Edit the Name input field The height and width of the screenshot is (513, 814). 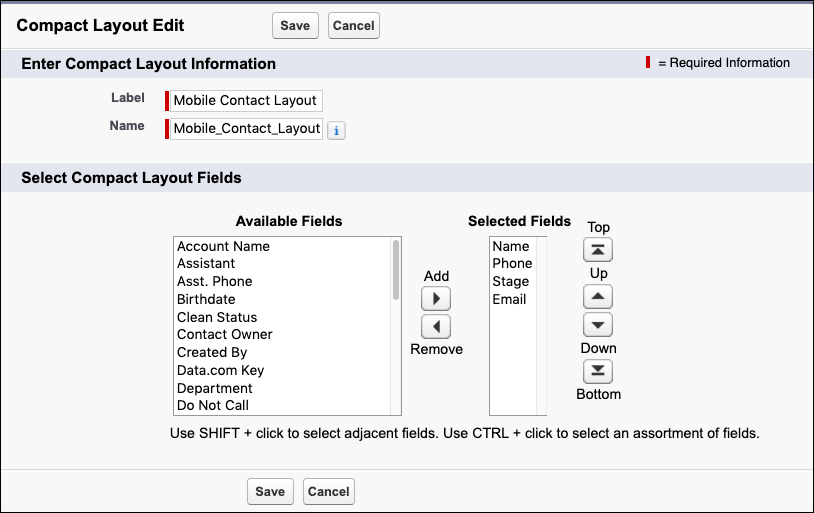pos(246,128)
